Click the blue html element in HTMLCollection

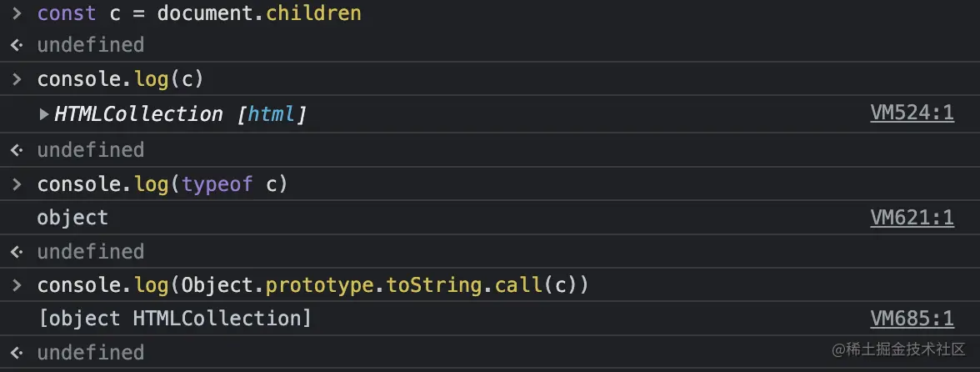(271, 114)
